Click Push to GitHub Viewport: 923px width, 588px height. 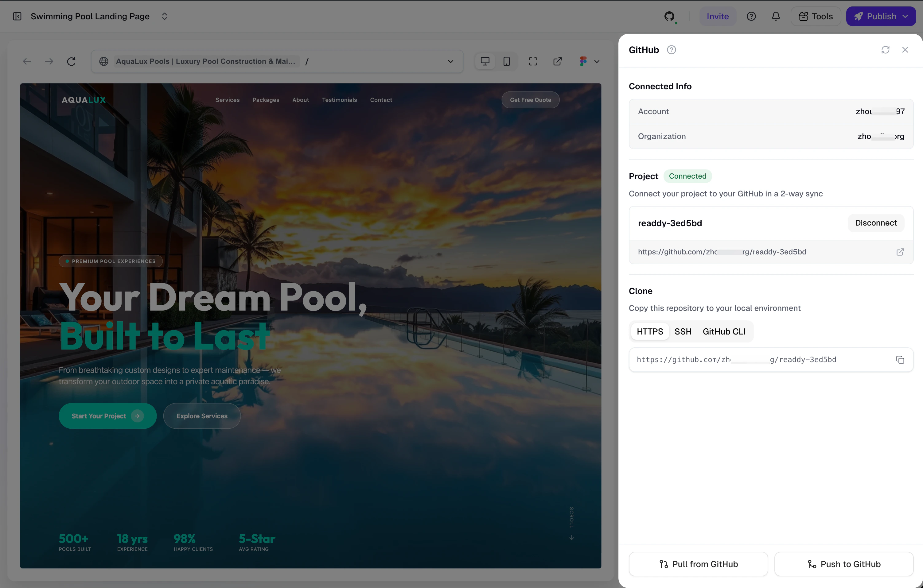pyautogui.click(x=844, y=564)
